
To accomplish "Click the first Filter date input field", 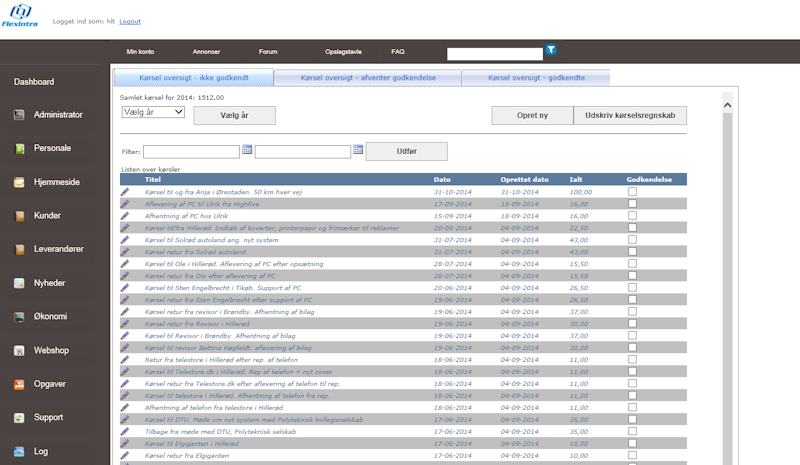I will [191, 152].
